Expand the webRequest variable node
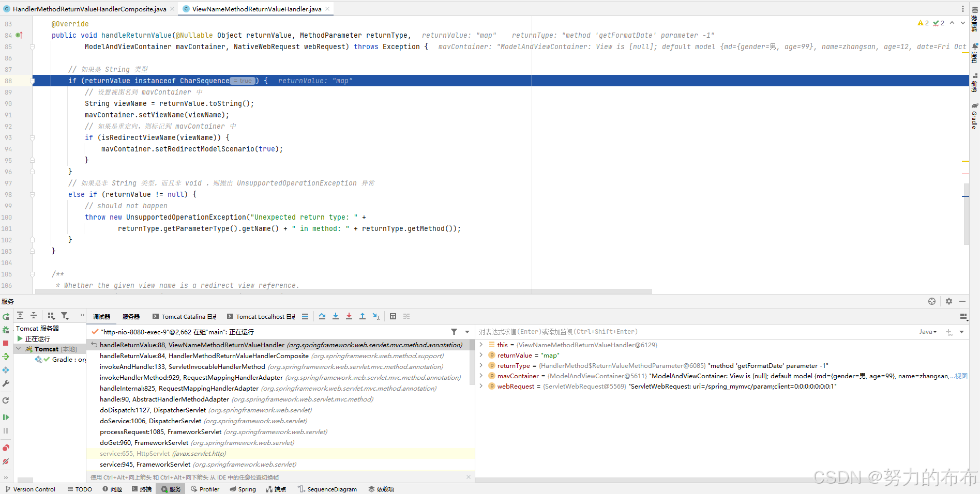Viewport: 980px width, 494px height. click(481, 386)
